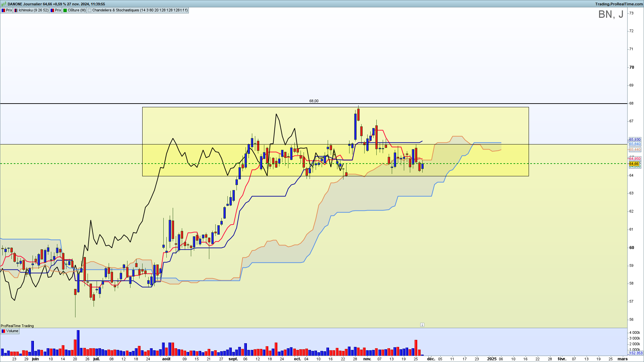The image size is (644, 362).
Task: Click the déc. label on time axis
Action: coord(431,359)
